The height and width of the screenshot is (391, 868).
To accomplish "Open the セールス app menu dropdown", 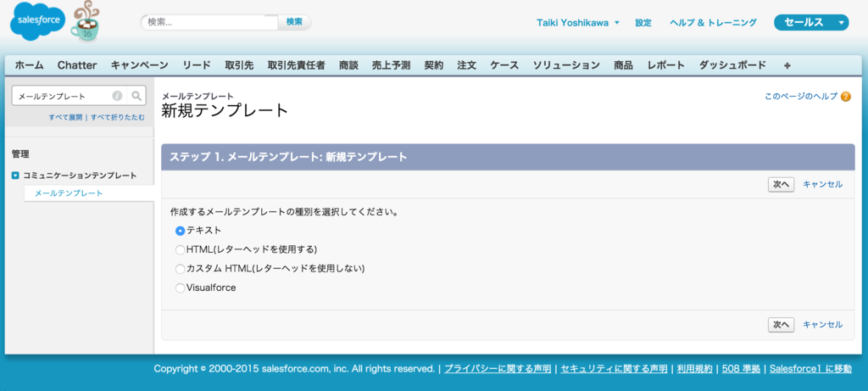I will pos(811,23).
